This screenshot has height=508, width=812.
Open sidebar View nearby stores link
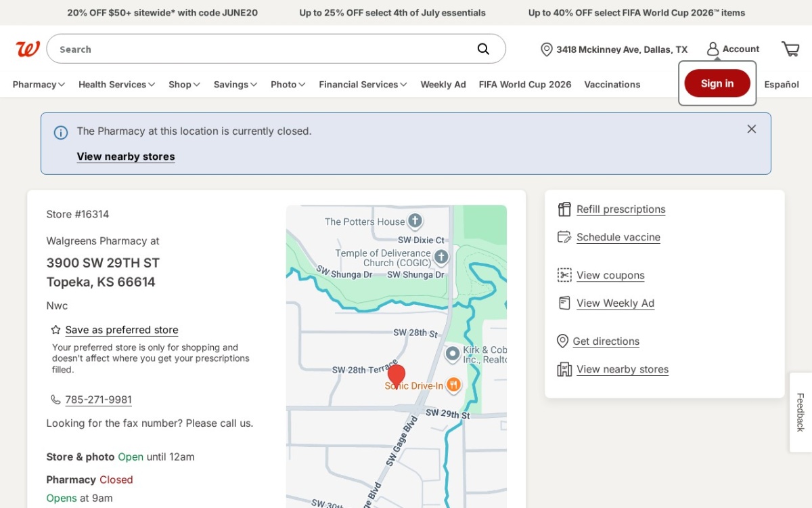click(x=623, y=369)
